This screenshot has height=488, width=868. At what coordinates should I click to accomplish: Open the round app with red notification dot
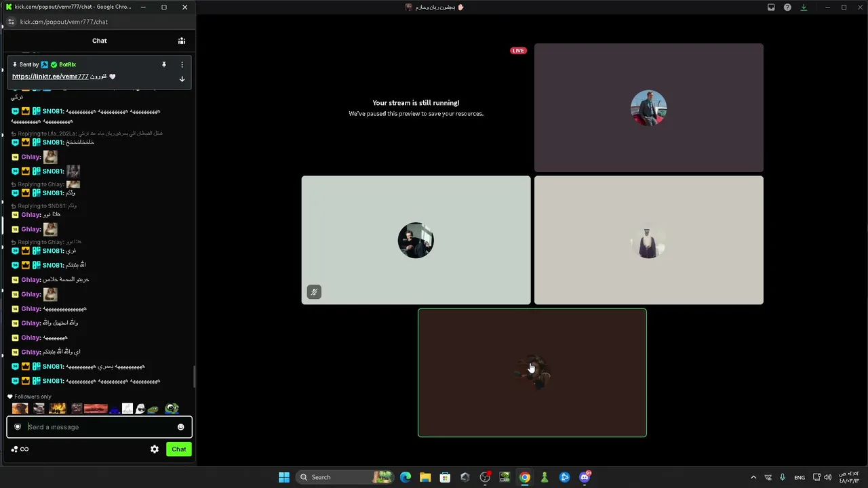[485, 477]
